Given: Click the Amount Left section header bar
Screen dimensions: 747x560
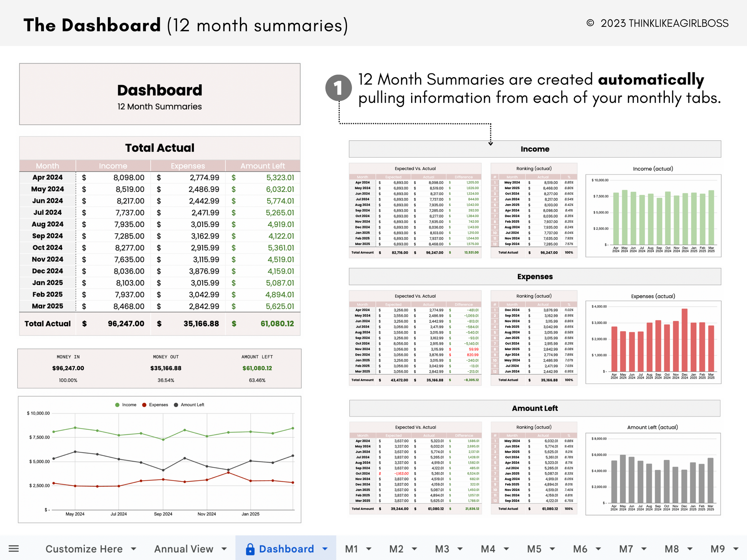Looking at the screenshot, I should pos(534,408).
